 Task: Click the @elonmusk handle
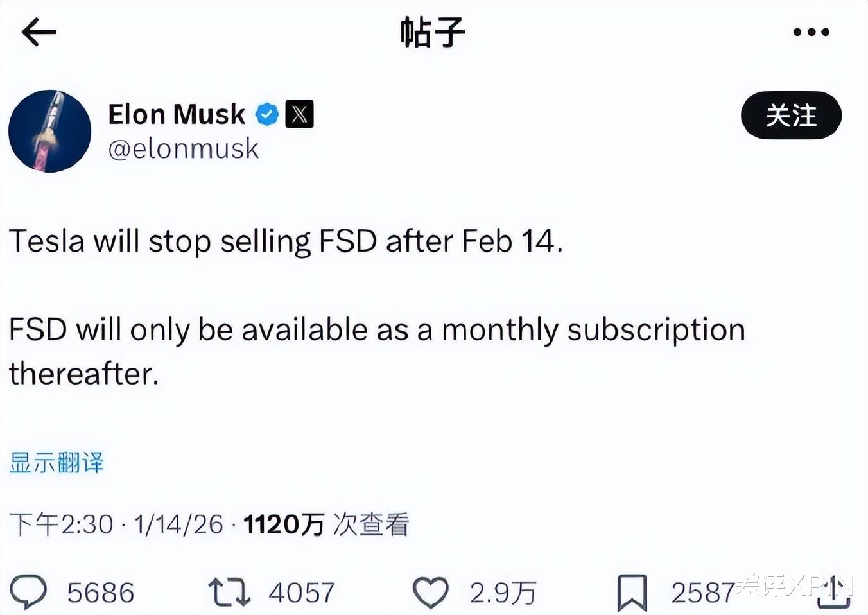[x=184, y=149]
